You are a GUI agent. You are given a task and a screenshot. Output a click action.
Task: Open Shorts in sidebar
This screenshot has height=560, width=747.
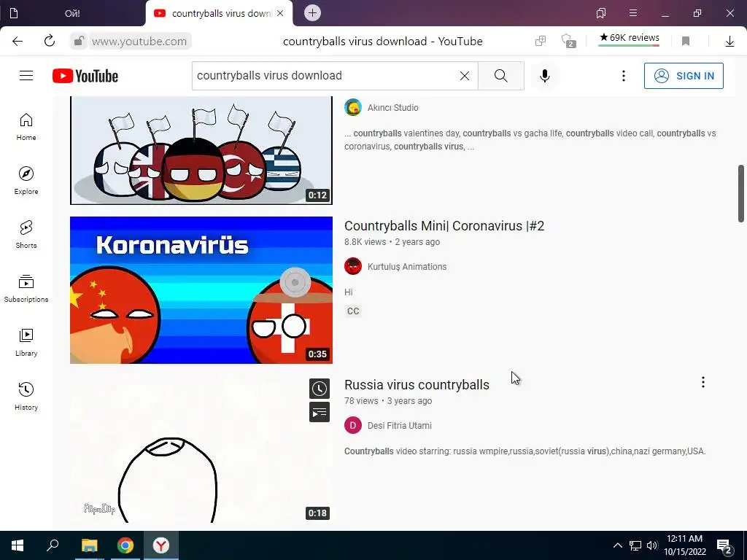tap(26, 235)
